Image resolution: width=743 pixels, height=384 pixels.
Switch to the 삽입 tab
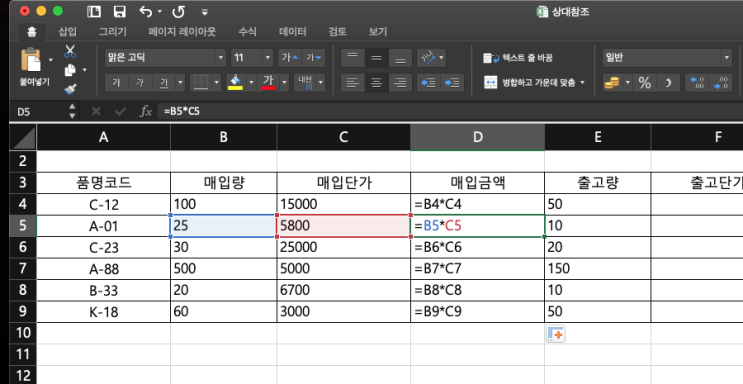67,32
